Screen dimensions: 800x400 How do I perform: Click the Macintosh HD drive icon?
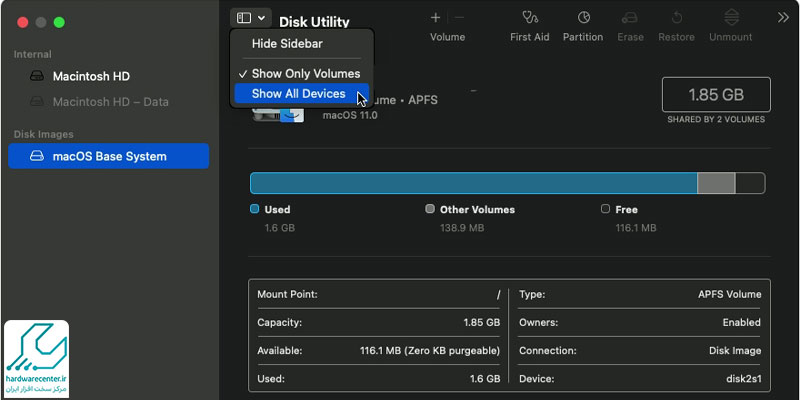coord(37,77)
